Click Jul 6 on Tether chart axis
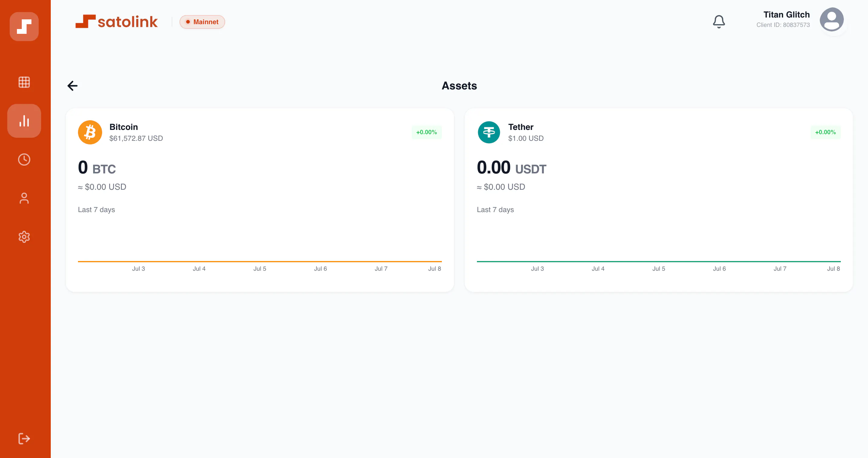Viewport: 868px width, 458px height. 719,269
